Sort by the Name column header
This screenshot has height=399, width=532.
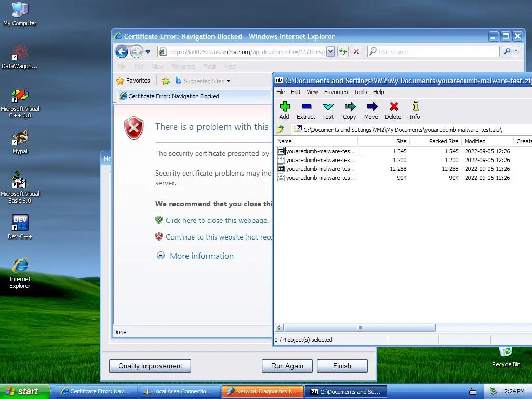316,141
